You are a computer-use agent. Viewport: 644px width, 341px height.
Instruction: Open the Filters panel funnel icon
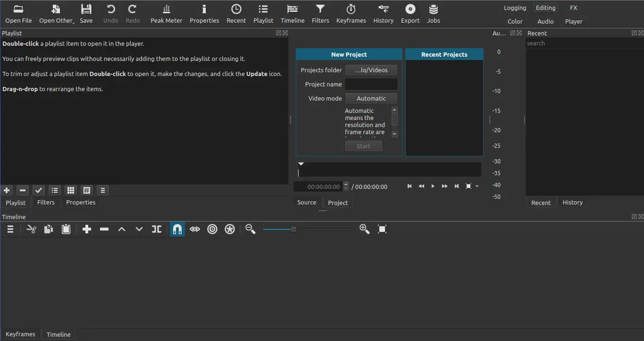point(320,14)
